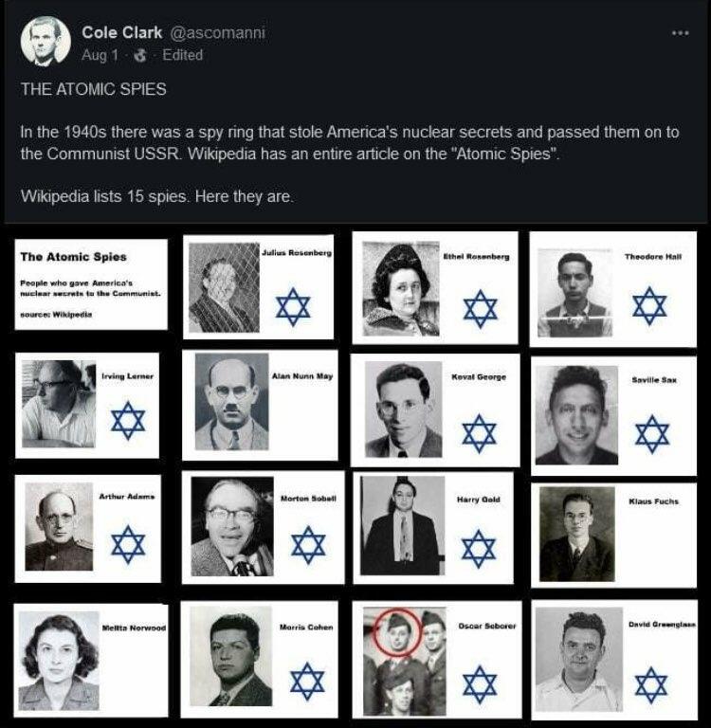The width and height of the screenshot is (711, 728).
Task: Open the card captioned Klaus Fuchs
Action: (x=614, y=536)
